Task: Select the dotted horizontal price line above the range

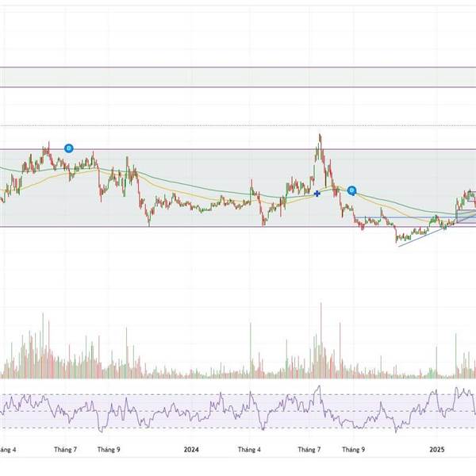Action: click(238, 125)
